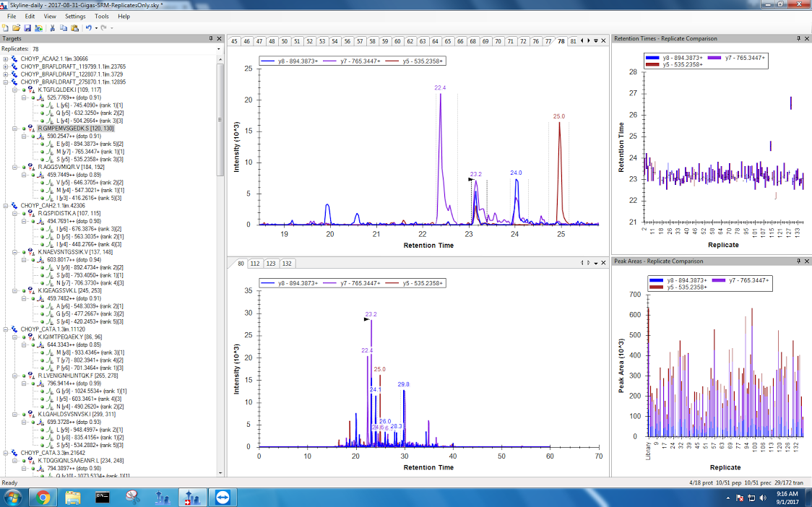Open TeamViewer from the taskbar
The image size is (812, 507).
(x=220, y=497)
